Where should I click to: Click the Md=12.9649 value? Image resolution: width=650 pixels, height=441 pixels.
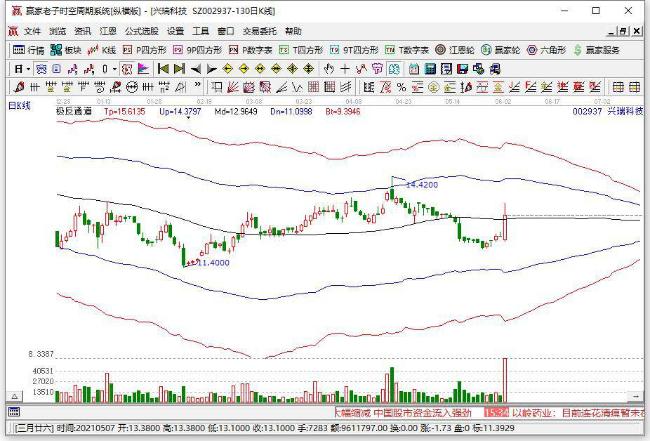(x=236, y=111)
